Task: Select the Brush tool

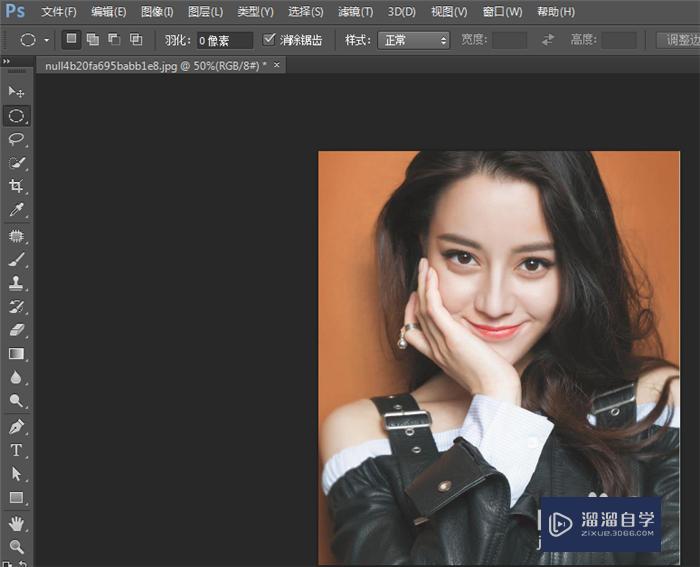Action: click(16, 259)
